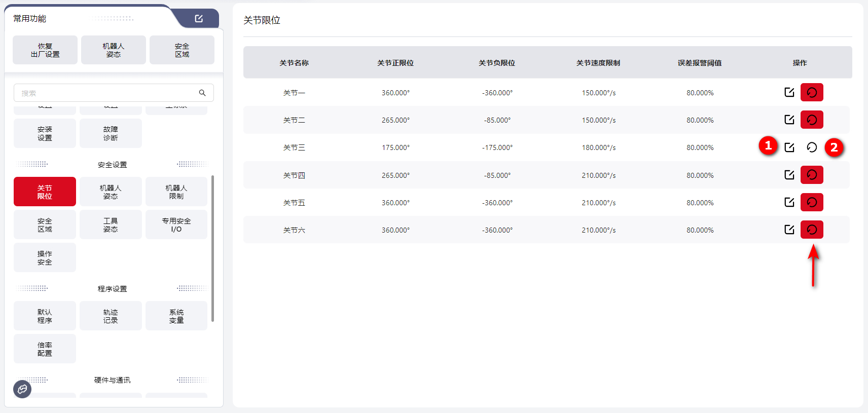Open the 轨迹记录 tile
This screenshot has height=413, width=868.
point(111,316)
